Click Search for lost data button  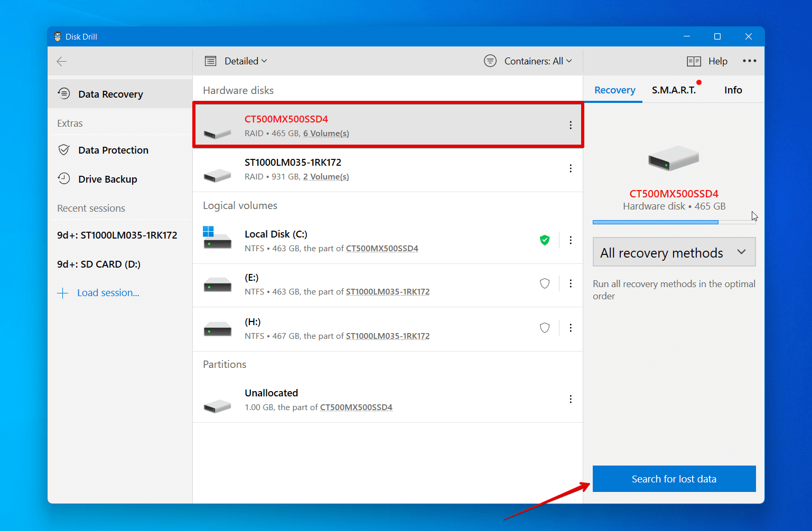(x=674, y=479)
